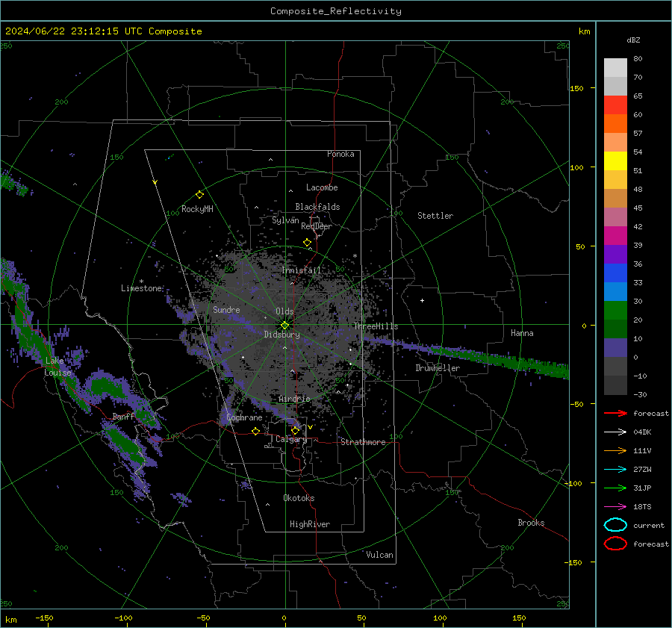672x628 pixels.
Task: Click the Drumheller label
Action: pyautogui.click(x=438, y=368)
